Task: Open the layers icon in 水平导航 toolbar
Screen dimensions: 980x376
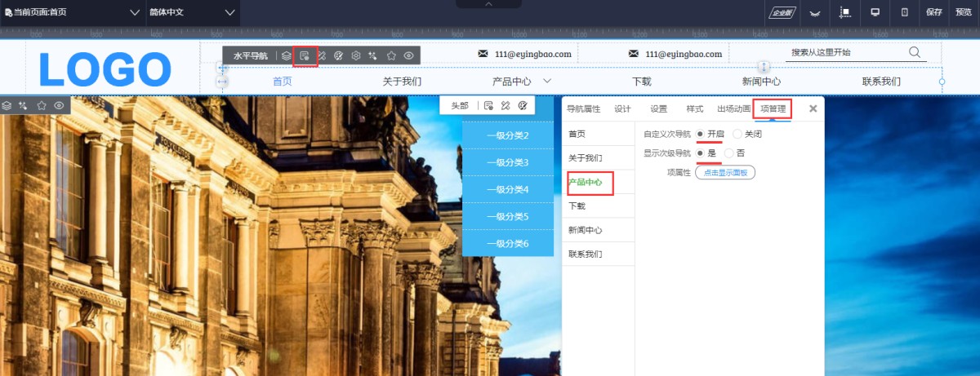Action: coord(287,55)
